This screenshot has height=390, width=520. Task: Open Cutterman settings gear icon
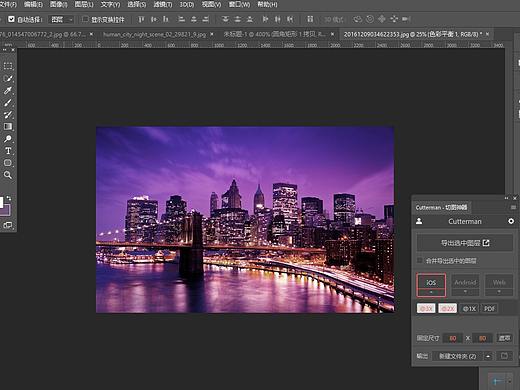[x=511, y=221]
